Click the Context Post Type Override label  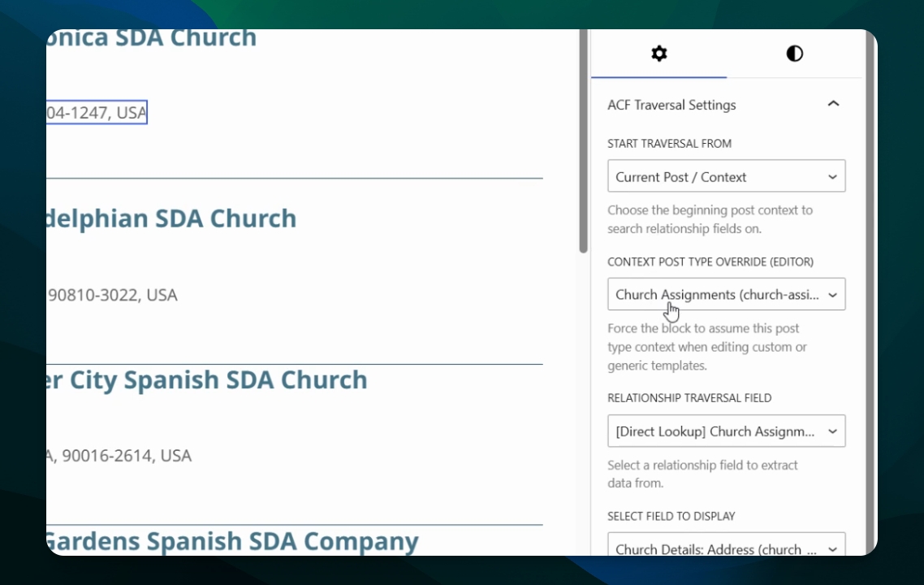710,262
